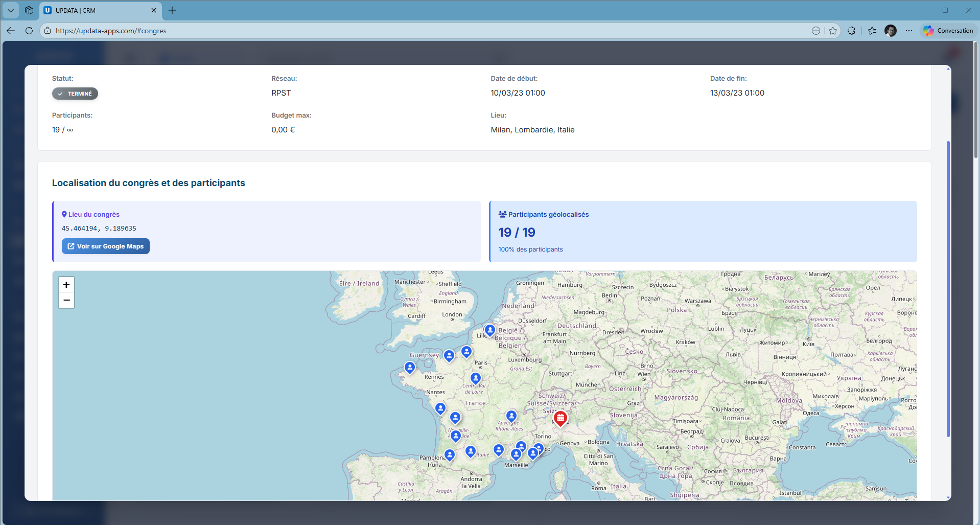The width and height of the screenshot is (980, 525).
Task: Open Voir sur Google Maps link
Action: click(106, 246)
